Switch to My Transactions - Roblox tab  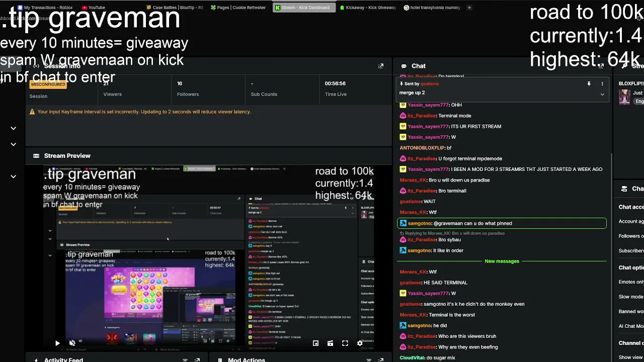click(45, 8)
